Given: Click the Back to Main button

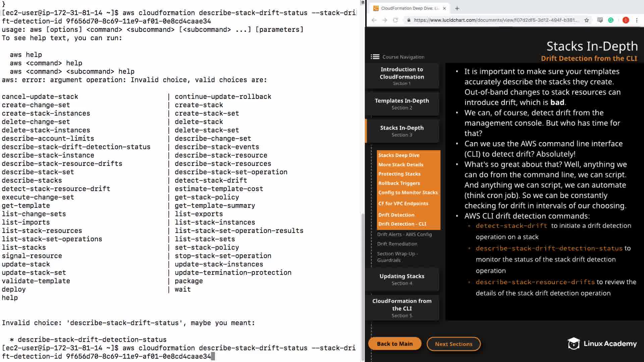Looking at the screenshot, I should [395, 344].
